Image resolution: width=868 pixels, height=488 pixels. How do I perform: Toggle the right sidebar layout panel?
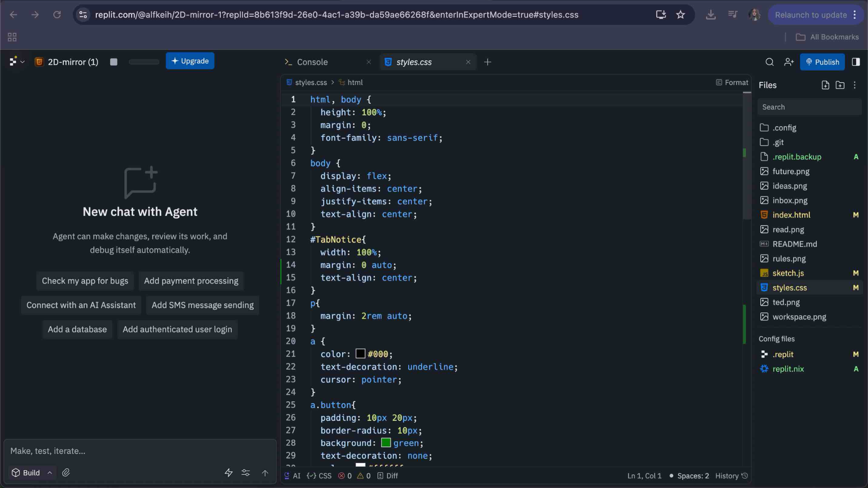856,62
